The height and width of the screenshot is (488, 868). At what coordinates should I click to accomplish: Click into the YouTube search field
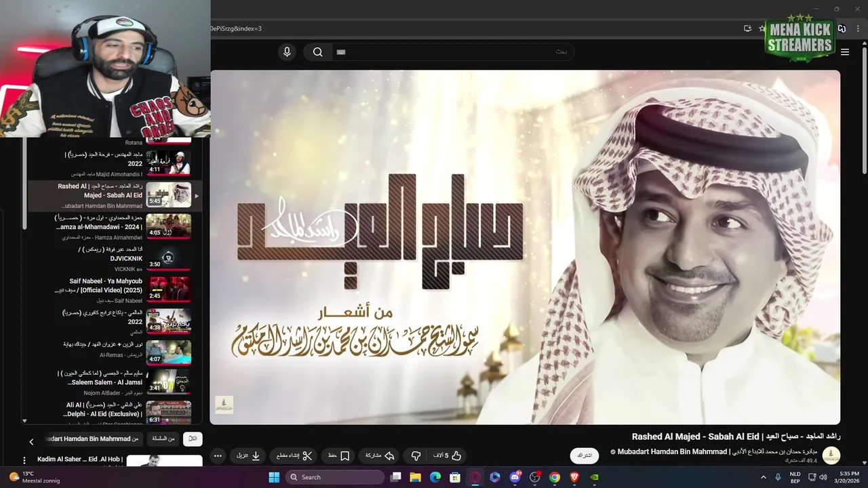(x=453, y=52)
